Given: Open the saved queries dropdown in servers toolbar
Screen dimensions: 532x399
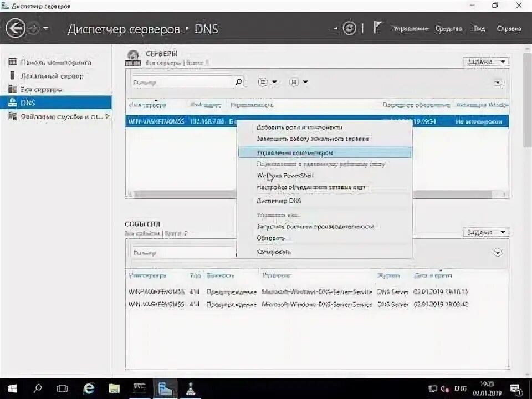Looking at the screenshot, I should coord(299,82).
